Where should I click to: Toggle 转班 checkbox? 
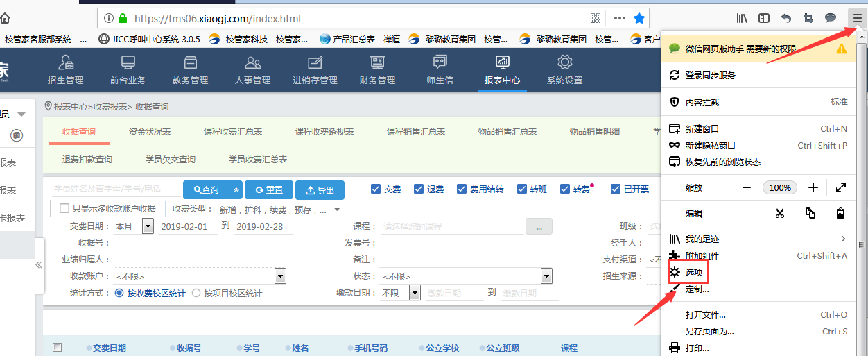(521, 189)
